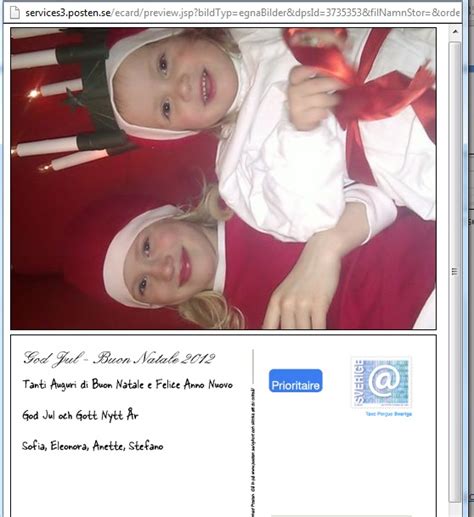
Task: Click the 'Tanti Auguri di Buon Natale' line
Action: pos(127,384)
